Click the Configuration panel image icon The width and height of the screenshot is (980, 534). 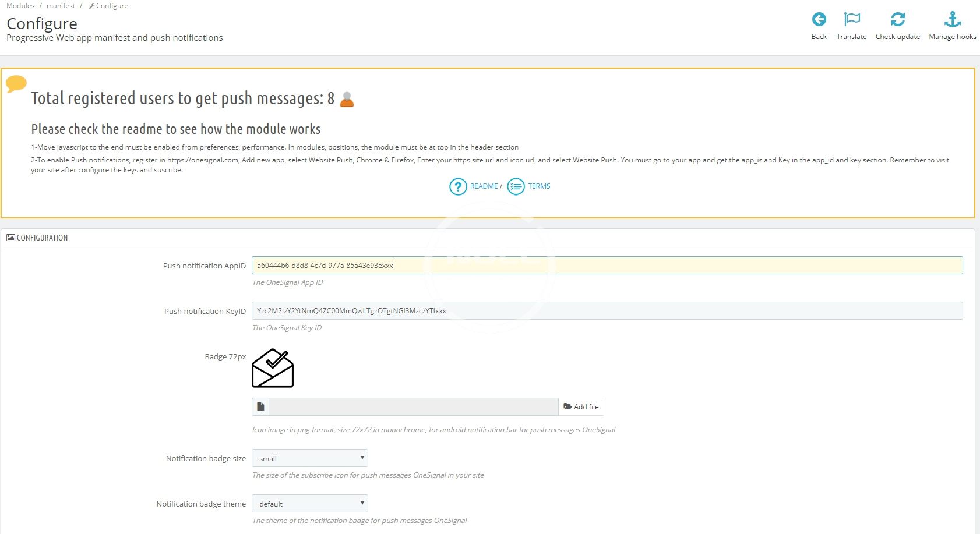pos(10,238)
